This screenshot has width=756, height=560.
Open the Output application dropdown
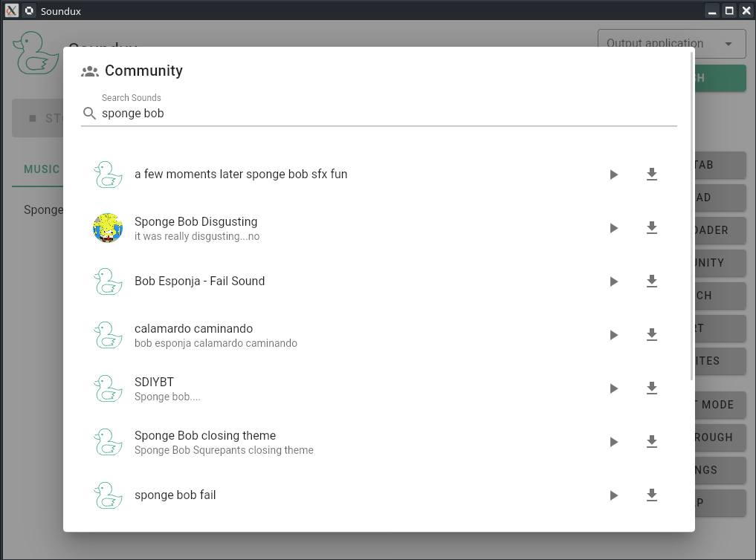tap(671, 43)
